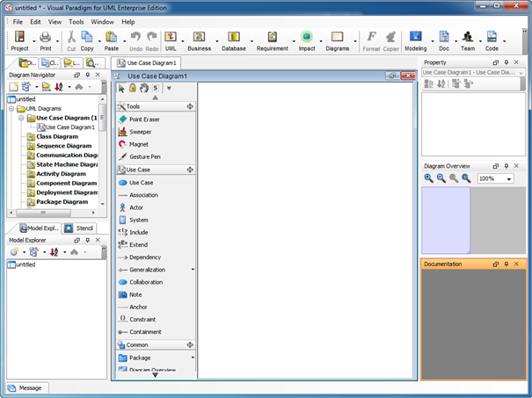Select Class Diagram in navigator tree

[x=57, y=137]
